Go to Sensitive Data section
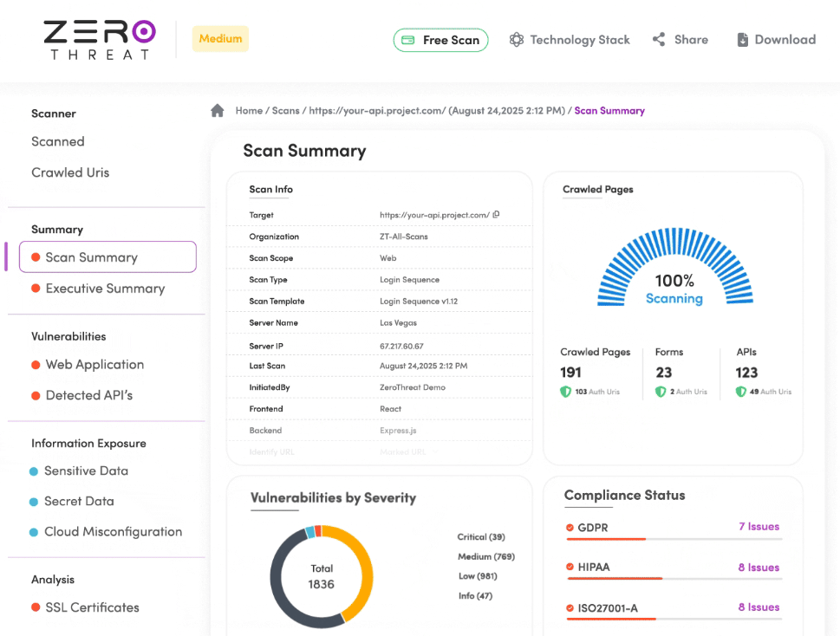The width and height of the screenshot is (840, 636). [x=86, y=471]
